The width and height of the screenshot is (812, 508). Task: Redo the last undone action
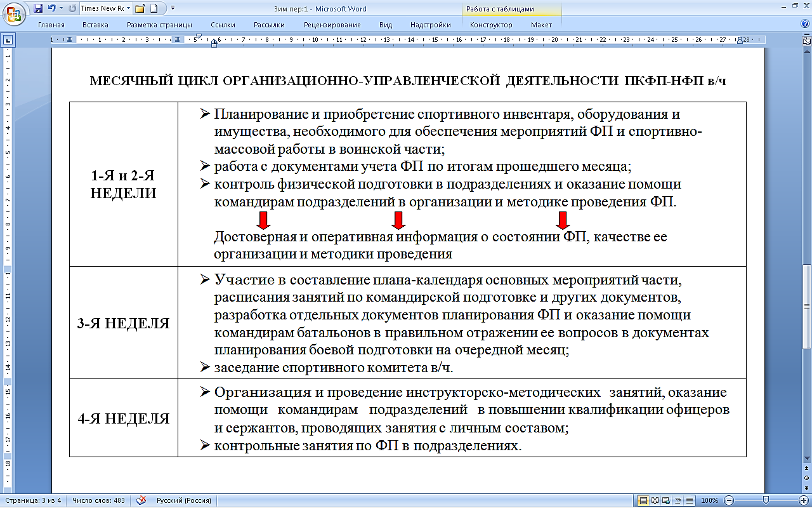point(71,9)
